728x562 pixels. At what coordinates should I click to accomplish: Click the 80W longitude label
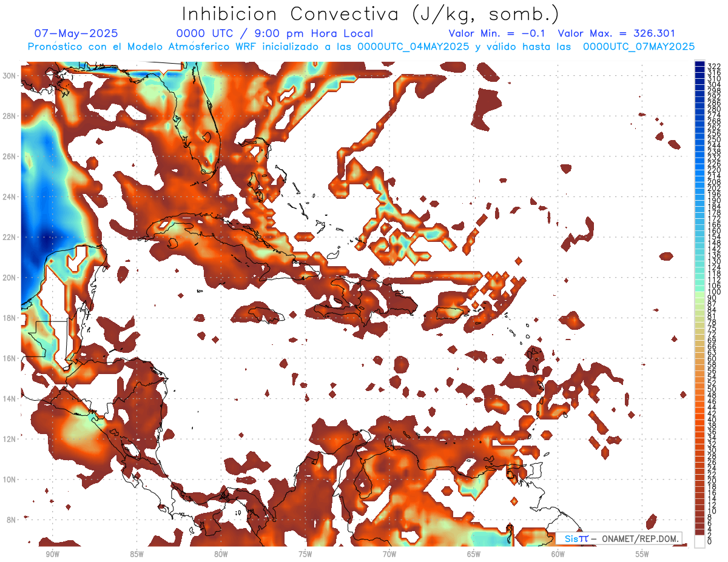coord(221,554)
